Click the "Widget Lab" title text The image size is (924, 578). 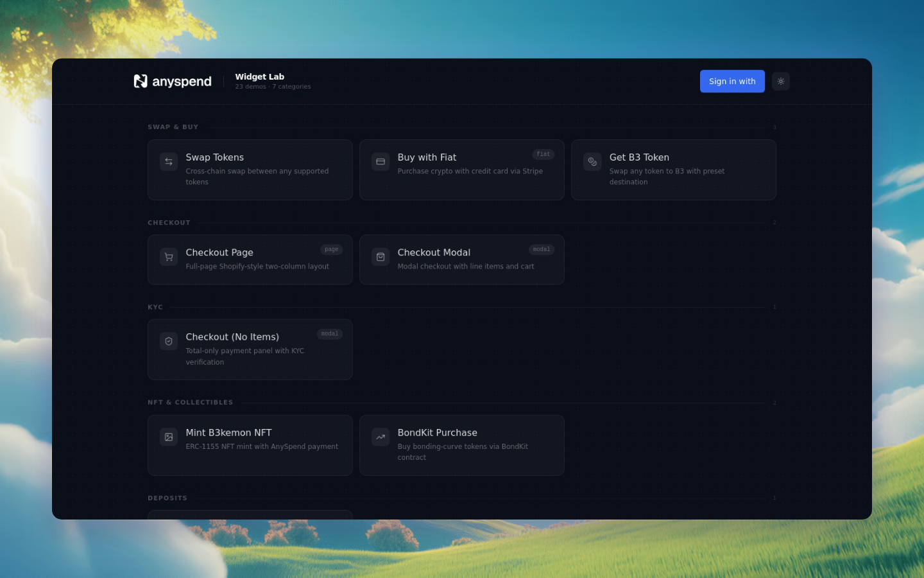259,76
